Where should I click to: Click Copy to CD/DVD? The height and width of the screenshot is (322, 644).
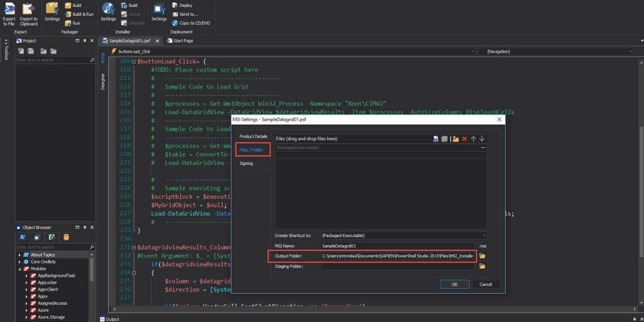191,23
